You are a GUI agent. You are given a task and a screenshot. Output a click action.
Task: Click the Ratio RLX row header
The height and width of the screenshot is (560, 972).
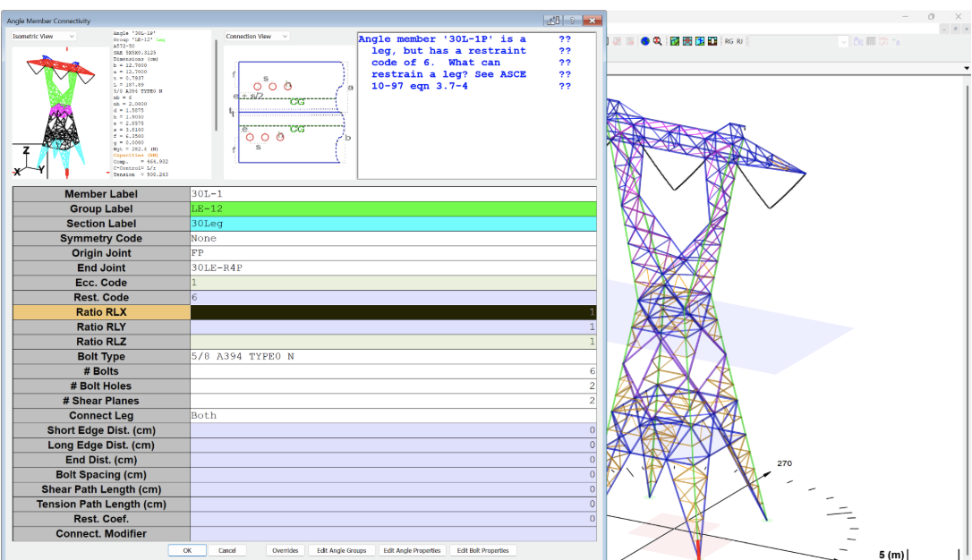(101, 312)
